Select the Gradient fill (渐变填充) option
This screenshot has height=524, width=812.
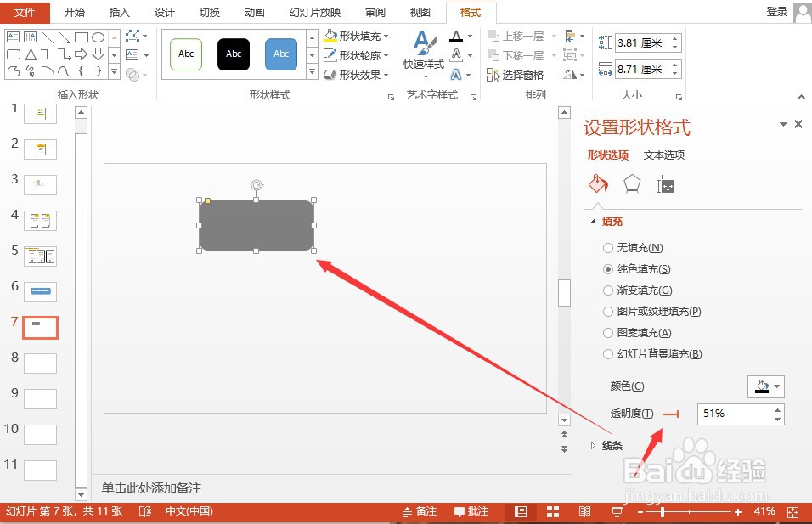(638, 290)
